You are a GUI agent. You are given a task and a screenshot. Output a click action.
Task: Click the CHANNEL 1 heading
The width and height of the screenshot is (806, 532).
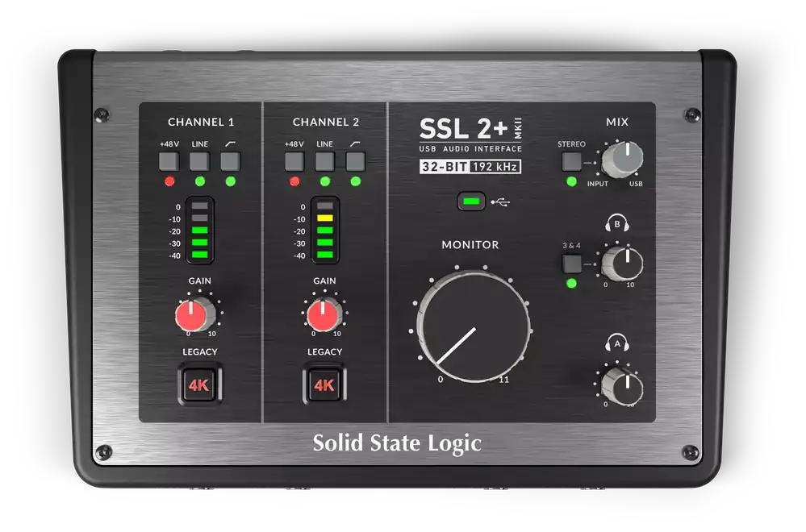[x=200, y=123]
